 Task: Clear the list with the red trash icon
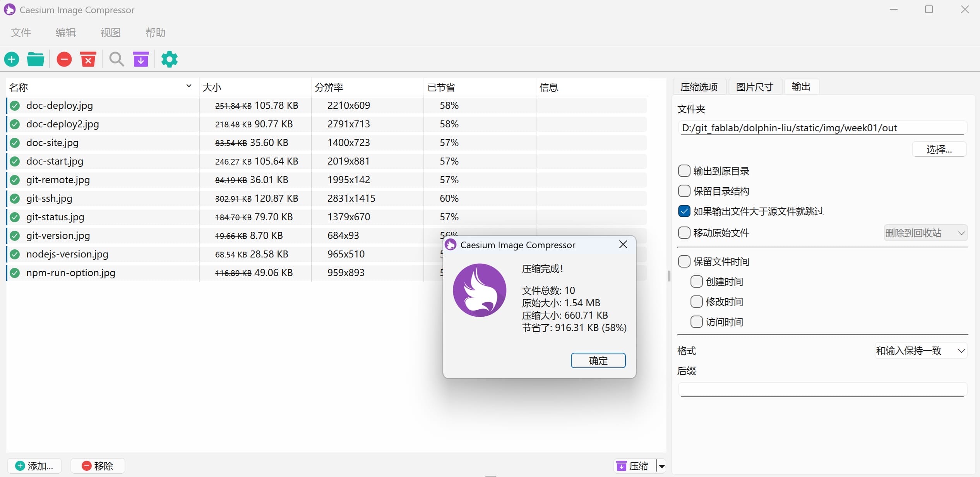(x=88, y=59)
